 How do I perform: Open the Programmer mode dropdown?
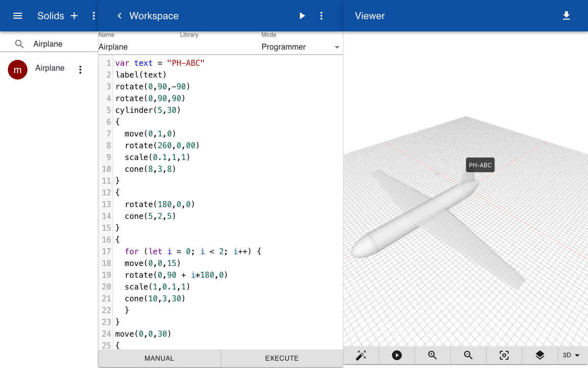(x=301, y=47)
